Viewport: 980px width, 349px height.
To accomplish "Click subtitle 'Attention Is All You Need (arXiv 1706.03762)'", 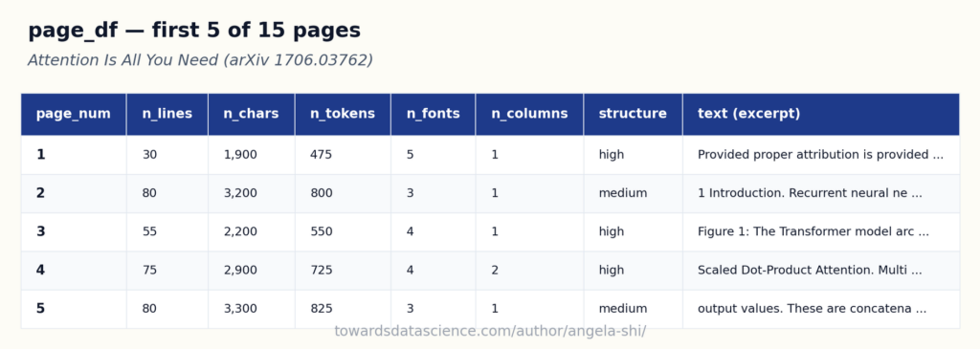I will tap(200, 60).
